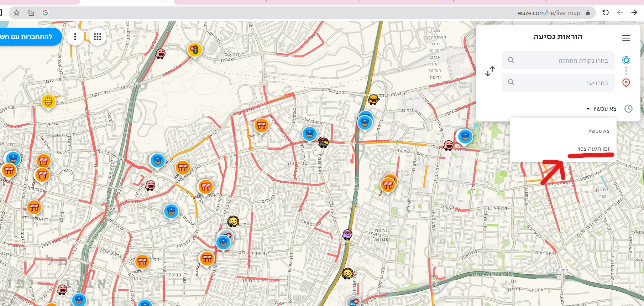Click the בחרו יעד destination field
644x306 pixels.
coord(558,83)
